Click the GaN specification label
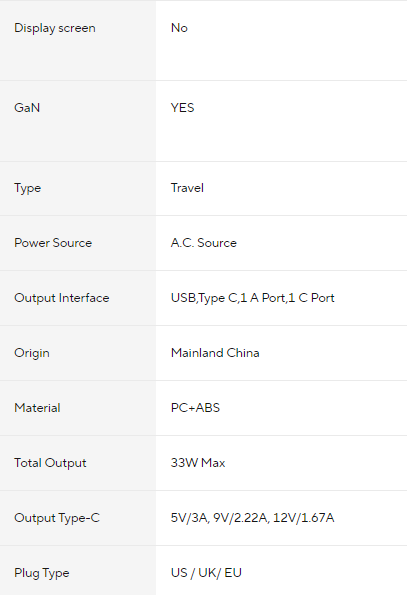 click(27, 108)
